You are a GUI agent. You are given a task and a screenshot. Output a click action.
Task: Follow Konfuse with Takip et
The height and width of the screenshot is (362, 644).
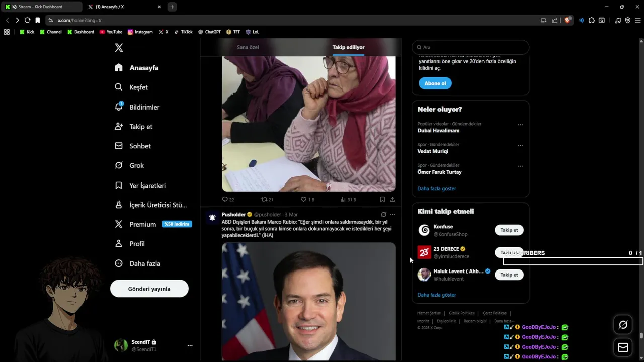(x=509, y=230)
